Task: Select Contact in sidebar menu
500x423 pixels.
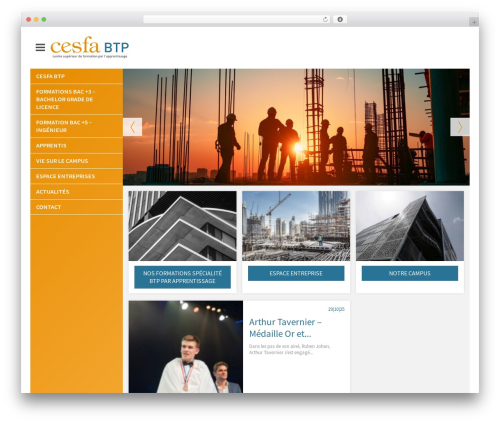Action: (x=77, y=207)
